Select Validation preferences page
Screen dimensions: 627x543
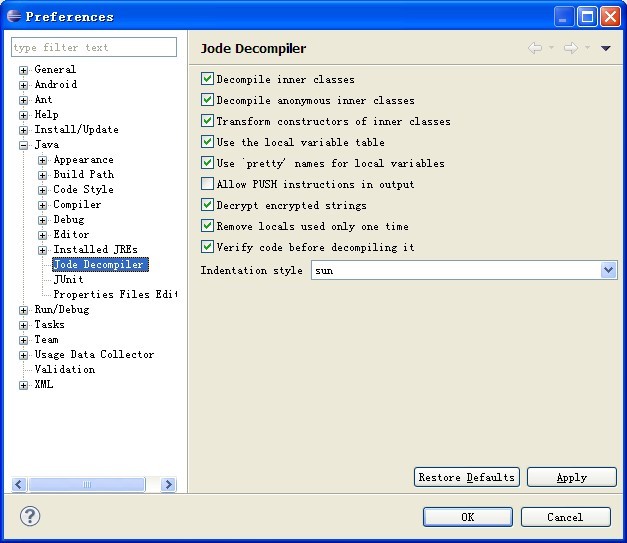pyautogui.click(x=65, y=369)
